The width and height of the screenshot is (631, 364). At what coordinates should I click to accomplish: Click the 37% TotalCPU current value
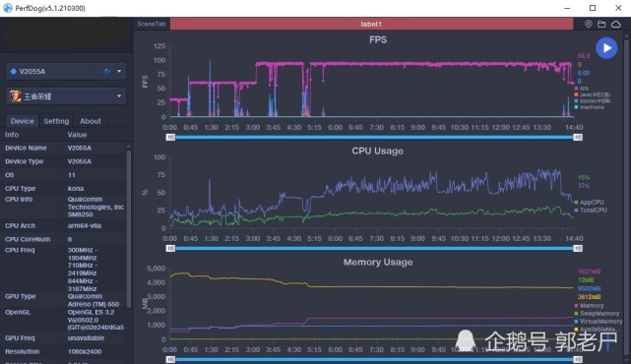pyautogui.click(x=584, y=186)
